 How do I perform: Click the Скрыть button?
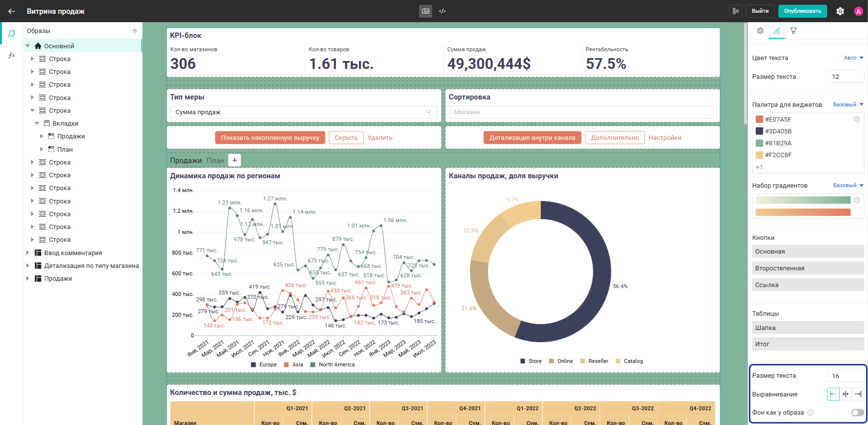click(x=346, y=138)
